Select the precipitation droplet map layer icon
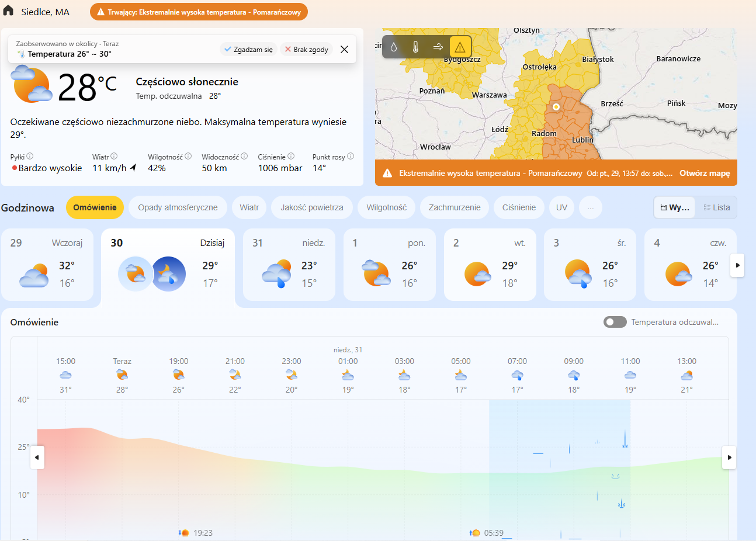 point(394,47)
